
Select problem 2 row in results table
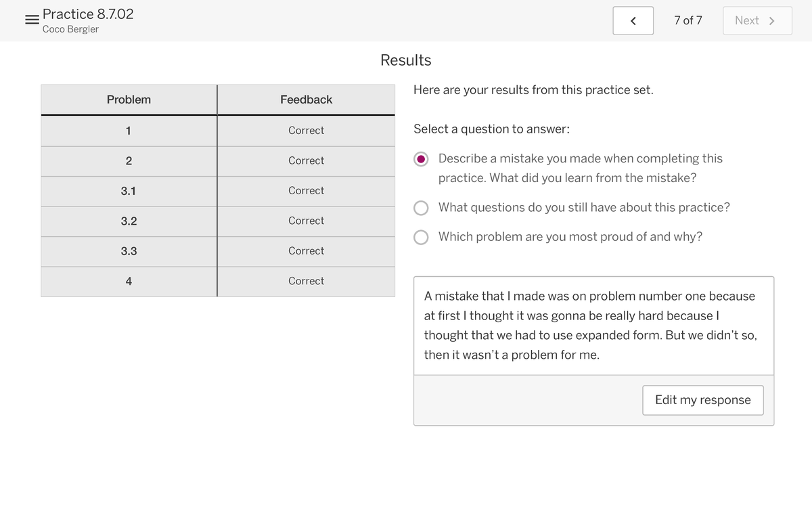[x=129, y=160]
